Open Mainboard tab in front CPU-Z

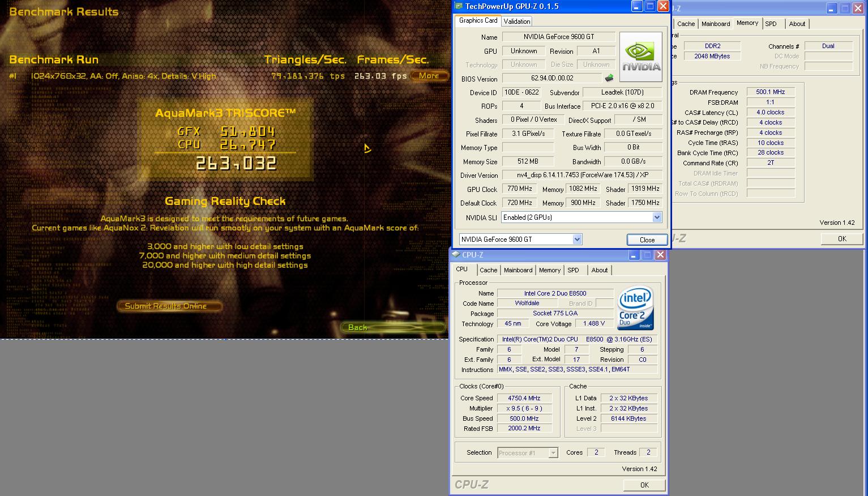[x=518, y=270]
